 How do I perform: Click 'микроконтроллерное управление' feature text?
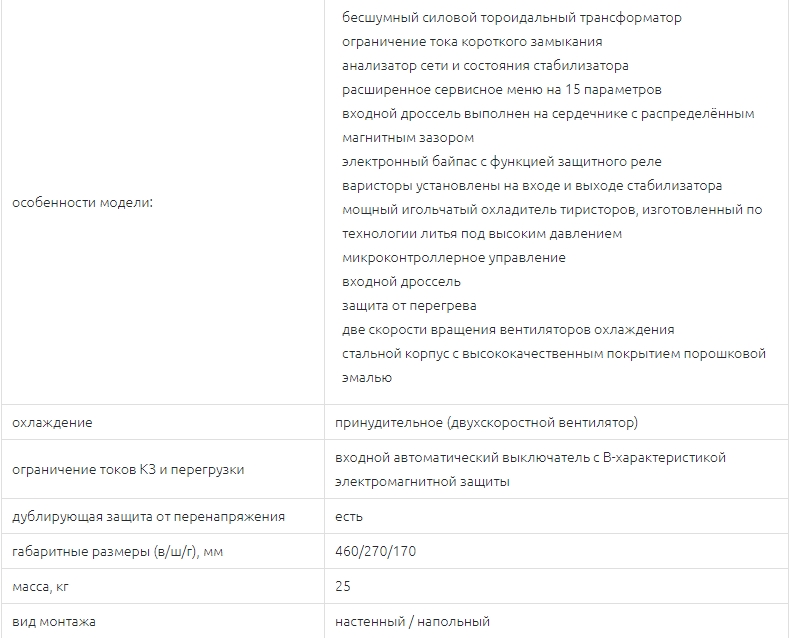click(x=454, y=258)
